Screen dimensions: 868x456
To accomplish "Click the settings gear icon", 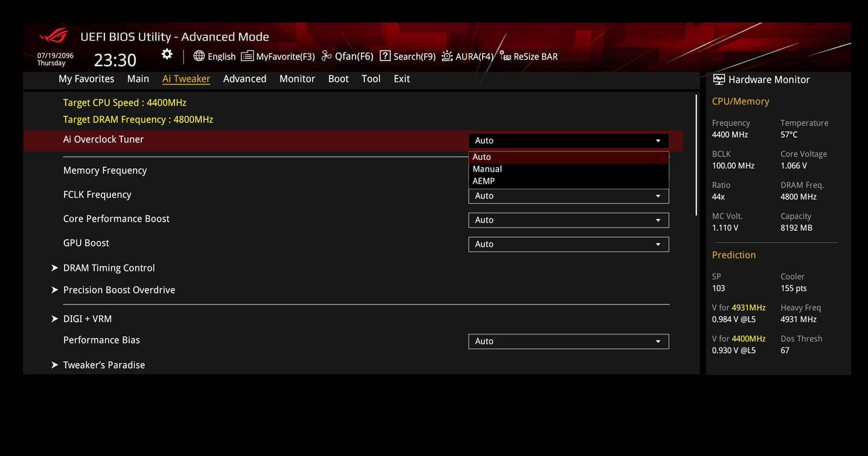I will (x=167, y=54).
